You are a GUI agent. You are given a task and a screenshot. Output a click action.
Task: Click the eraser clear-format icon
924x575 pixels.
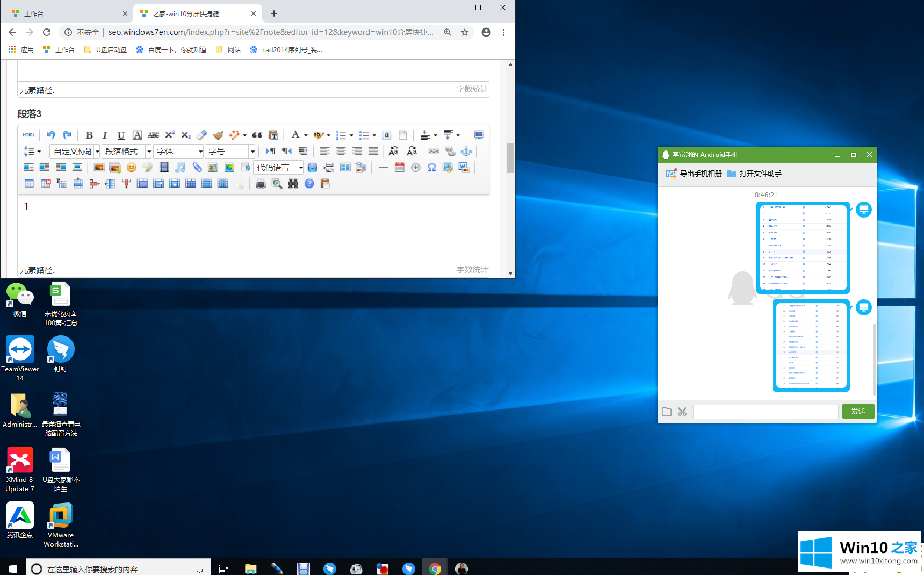202,135
